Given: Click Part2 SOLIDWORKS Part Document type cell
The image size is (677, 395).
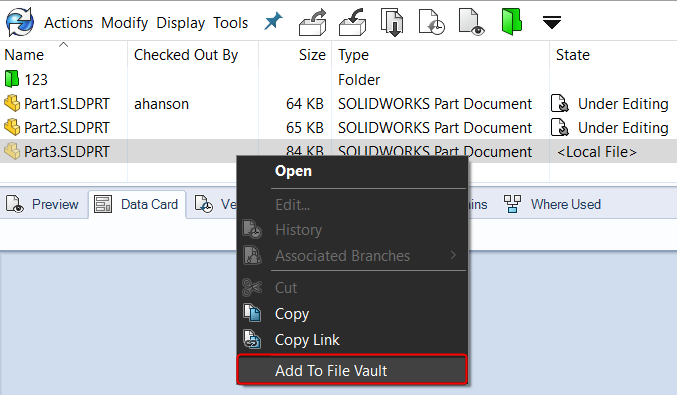Looking at the screenshot, I should [x=435, y=128].
